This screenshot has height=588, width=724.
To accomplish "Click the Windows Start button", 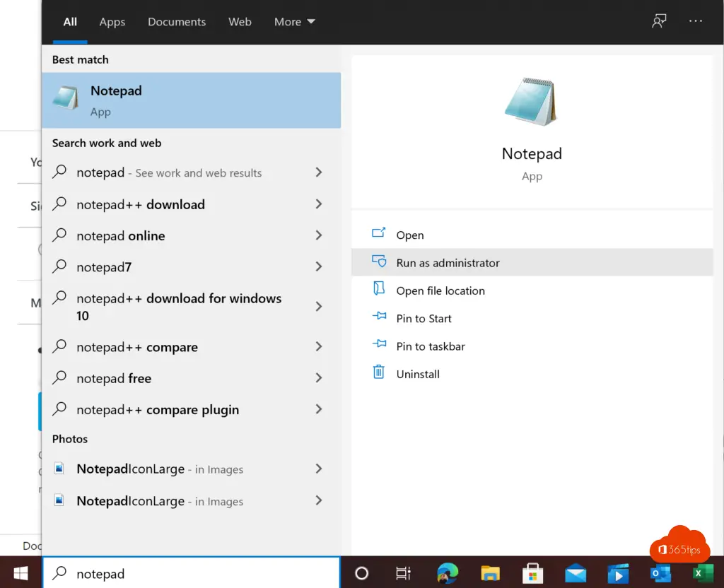I will pyautogui.click(x=21, y=573).
